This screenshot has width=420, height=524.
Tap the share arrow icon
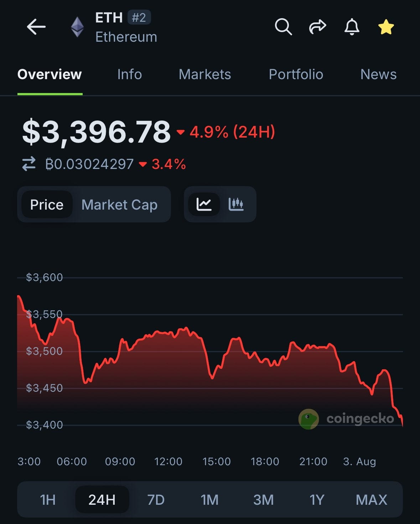(317, 27)
